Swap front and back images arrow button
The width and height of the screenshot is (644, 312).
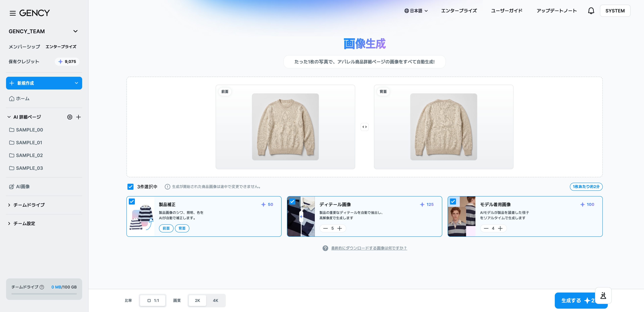point(364,127)
